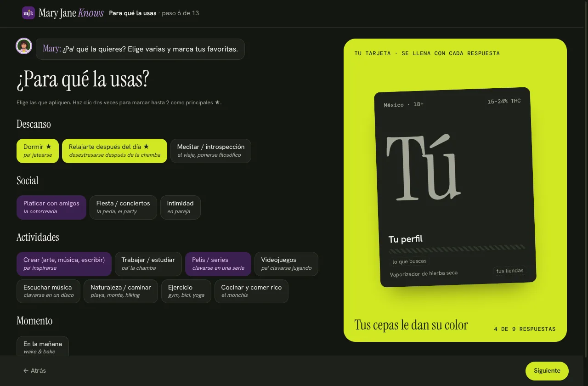Click the Actividades section heading
588x386 pixels.
[38, 237]
